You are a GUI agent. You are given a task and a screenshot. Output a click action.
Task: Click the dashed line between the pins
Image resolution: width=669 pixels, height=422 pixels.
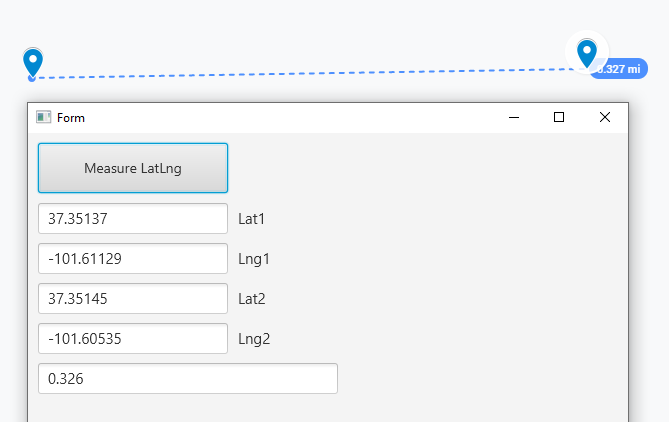[300, 73]
